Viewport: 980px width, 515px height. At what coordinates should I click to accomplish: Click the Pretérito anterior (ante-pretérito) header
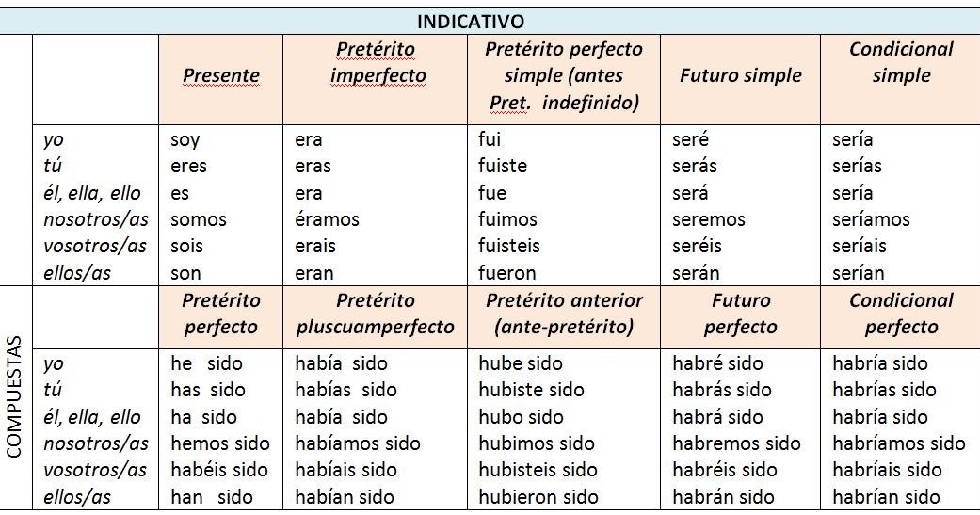pyautogui.click(x=565, y=314)
